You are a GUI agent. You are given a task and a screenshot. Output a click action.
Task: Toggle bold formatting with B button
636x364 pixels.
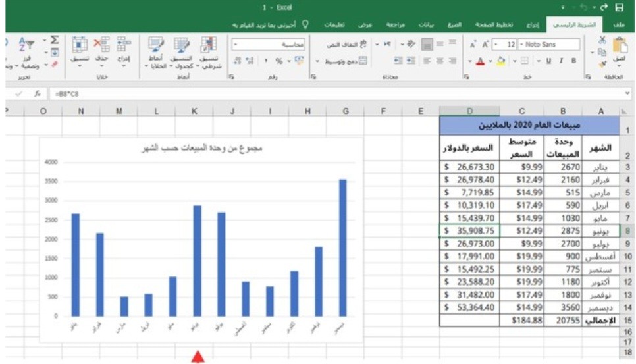coord(573,61)
